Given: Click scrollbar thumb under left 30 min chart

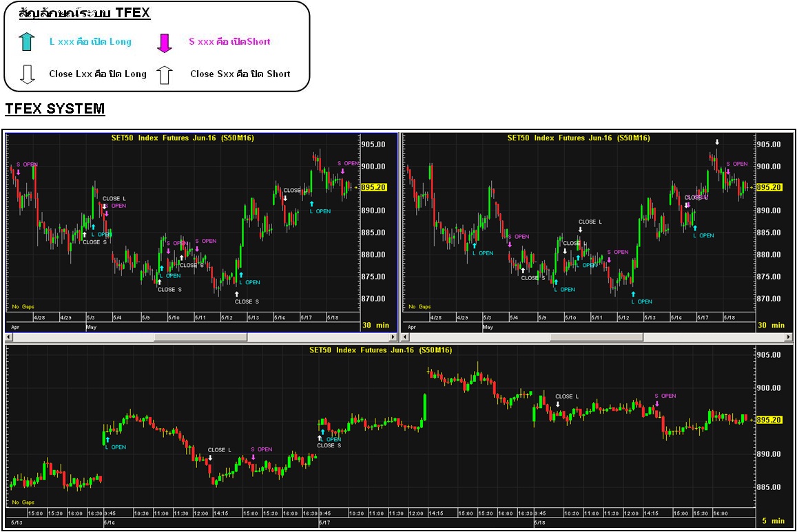Looking at the screenshot, I should [200, 337].
